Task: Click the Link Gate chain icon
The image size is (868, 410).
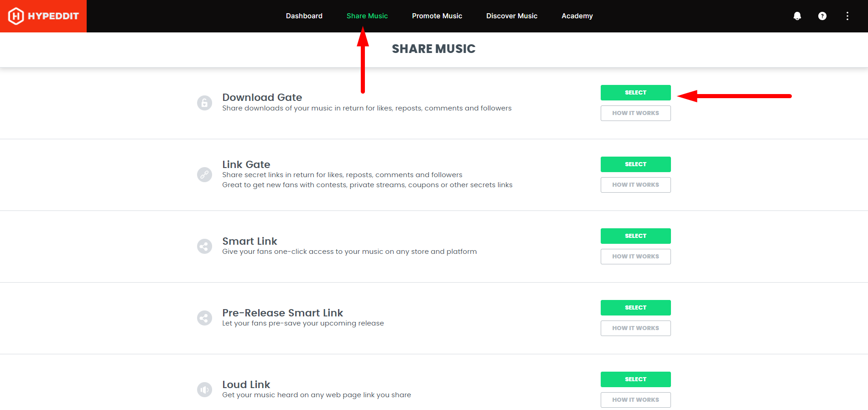Action: [204, 174]
